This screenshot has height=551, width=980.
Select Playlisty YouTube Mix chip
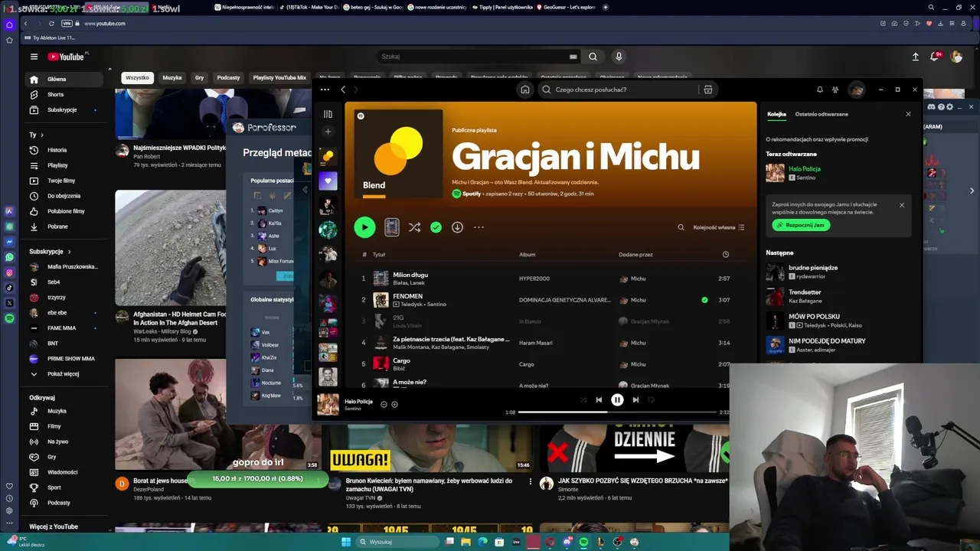tap(279, 77)
